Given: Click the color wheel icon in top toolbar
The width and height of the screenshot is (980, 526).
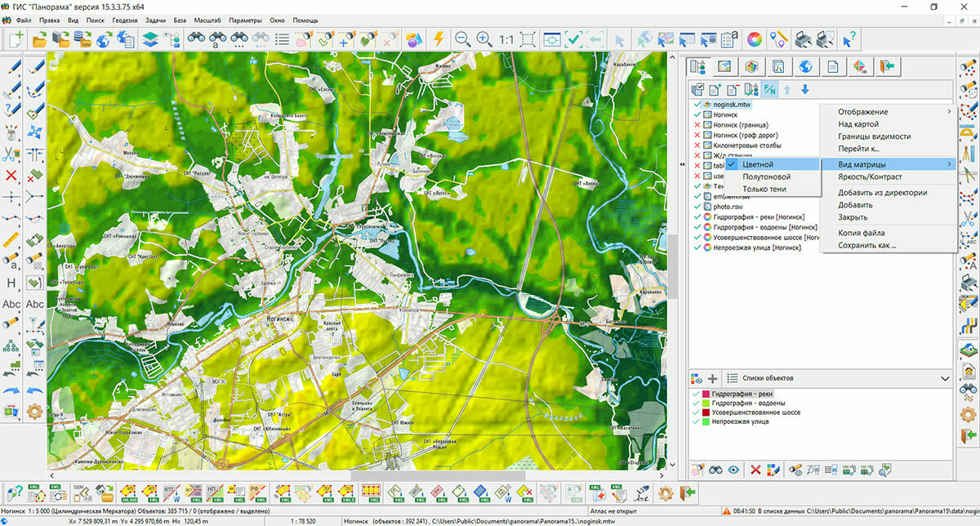Looking at the screenshot, I should coord(755,38).
